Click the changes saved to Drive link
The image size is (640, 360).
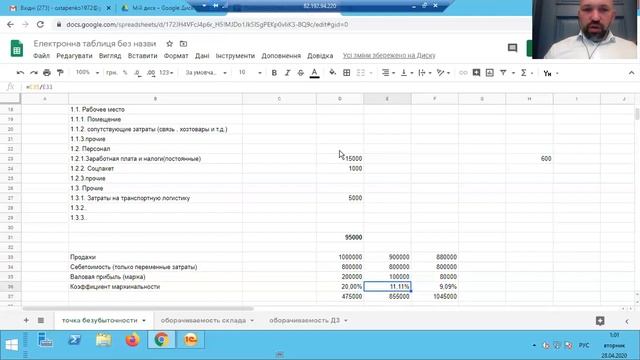[x=389, y=56]
